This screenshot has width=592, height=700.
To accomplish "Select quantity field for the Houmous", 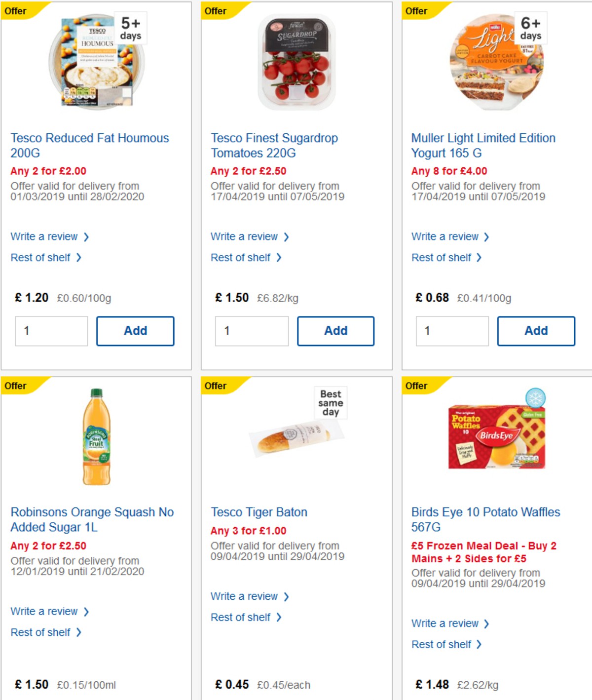I will pos(51,331).
